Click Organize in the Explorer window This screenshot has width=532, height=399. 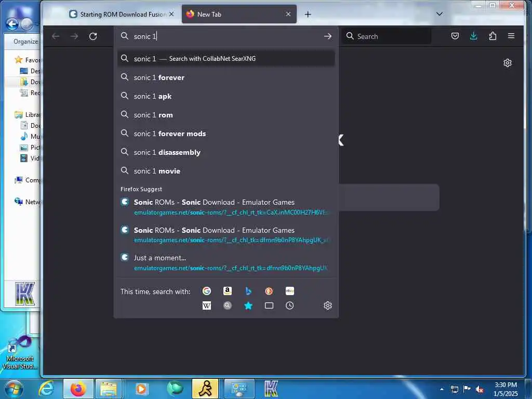[25, 42]
